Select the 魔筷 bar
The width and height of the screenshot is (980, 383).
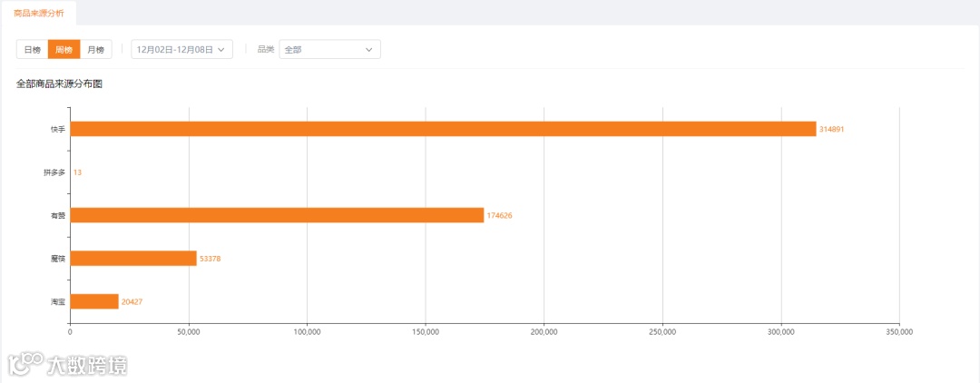(133, 259)
